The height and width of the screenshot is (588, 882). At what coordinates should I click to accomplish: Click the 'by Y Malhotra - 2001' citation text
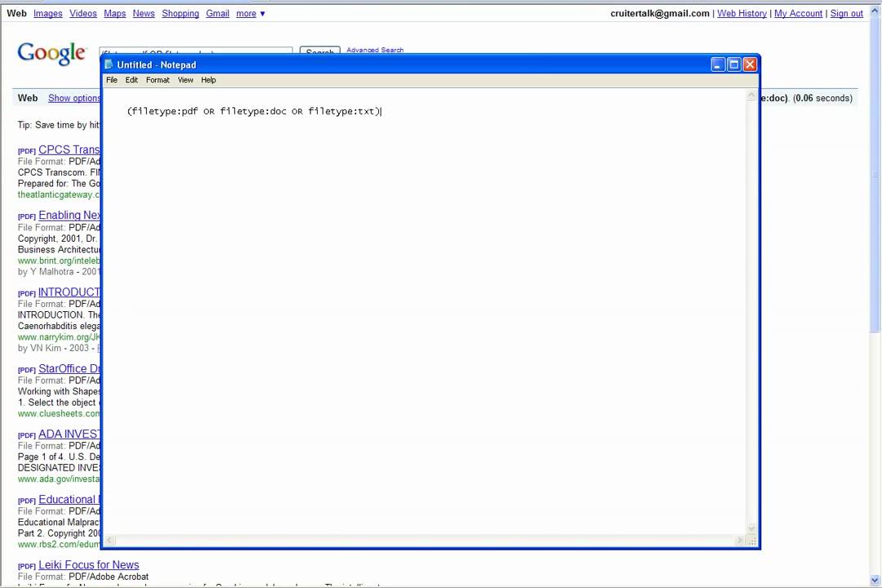[59, 271]
